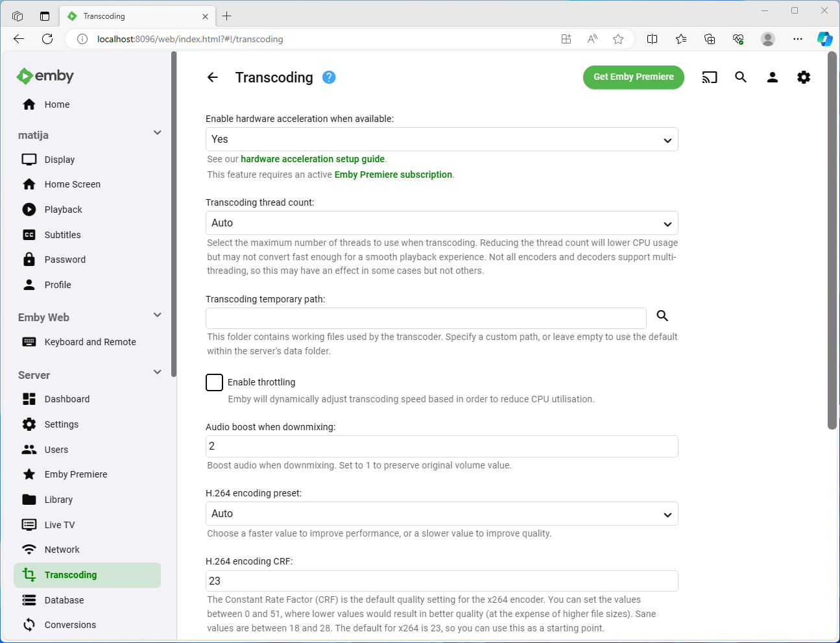Click Audio boost when downmixing field
840x643 pixels.
point(442,446)
